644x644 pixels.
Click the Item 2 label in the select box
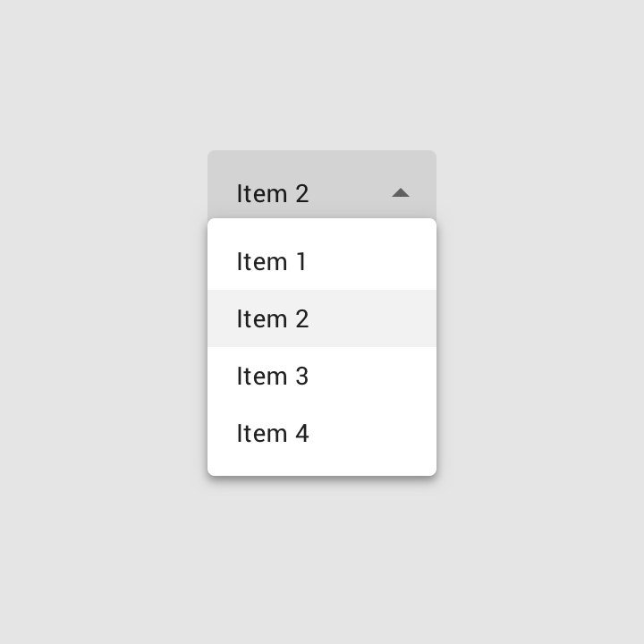coord(273,193)
